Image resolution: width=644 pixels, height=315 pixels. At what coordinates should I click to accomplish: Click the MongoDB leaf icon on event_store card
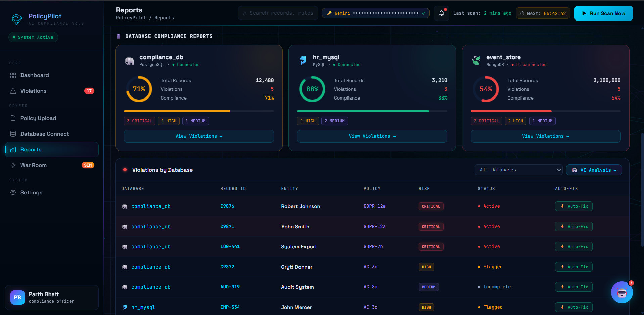click(476, 61)
